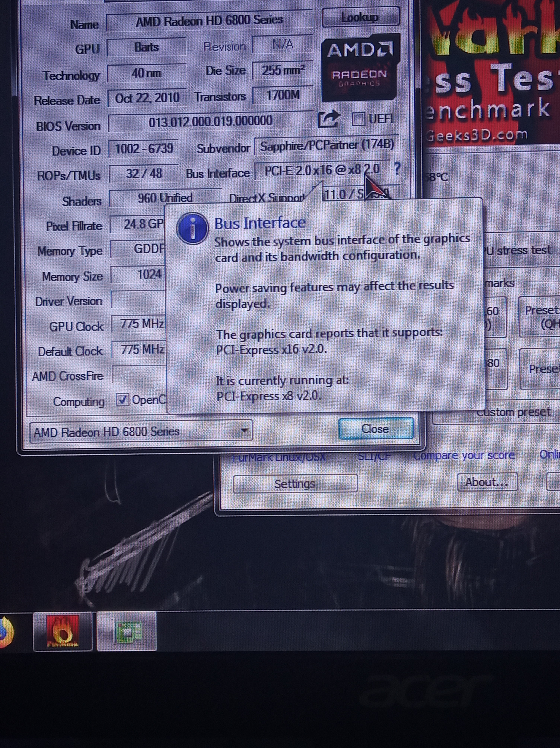Click the Revision field N/A
Image resolution: width=560 pixels, height=748 pixels.
click(x=283, y=44)
